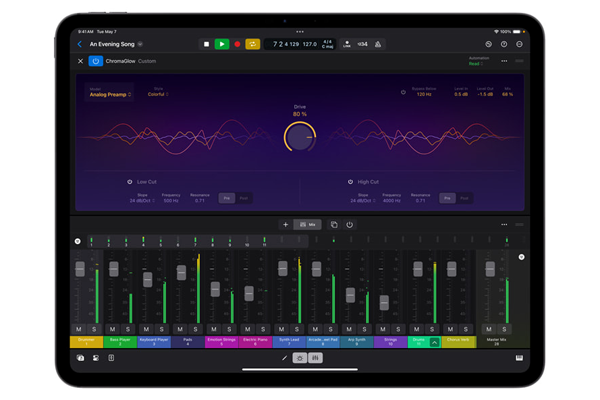Mute the Drummer track
The image size is (600, 400).
click(78, 329)
